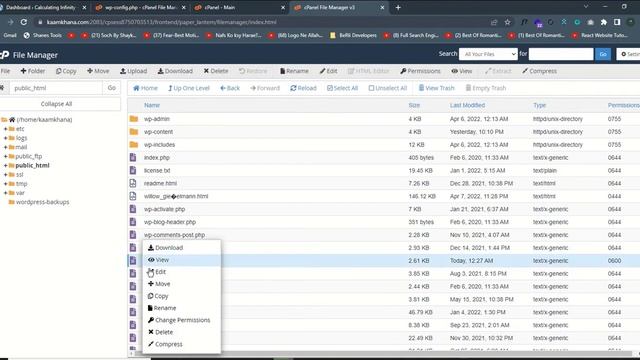
Task: Switch to wp-config.php browser tab
Action: [140, 7]
